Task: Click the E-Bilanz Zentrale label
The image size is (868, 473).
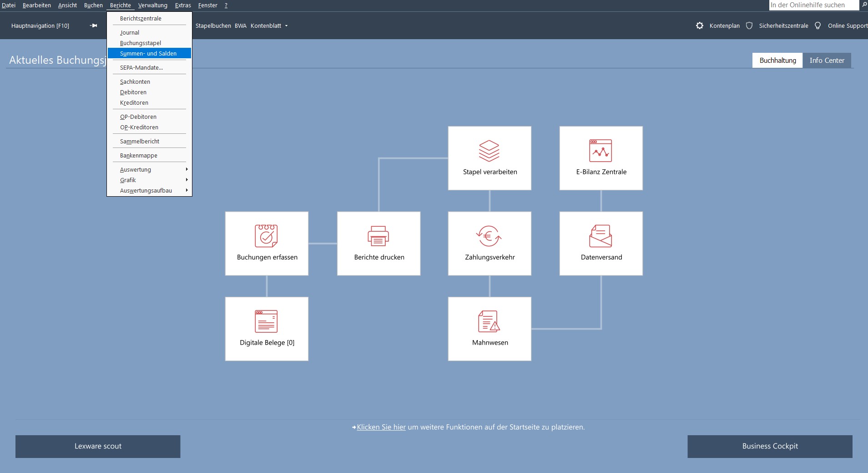Action: coord(601,172)
